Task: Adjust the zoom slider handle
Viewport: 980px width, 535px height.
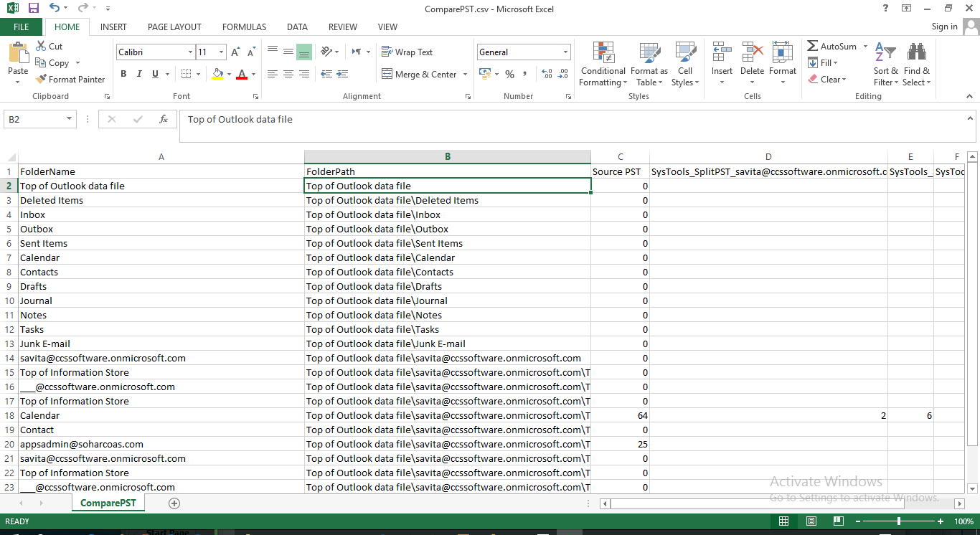Action: [900, 521]
